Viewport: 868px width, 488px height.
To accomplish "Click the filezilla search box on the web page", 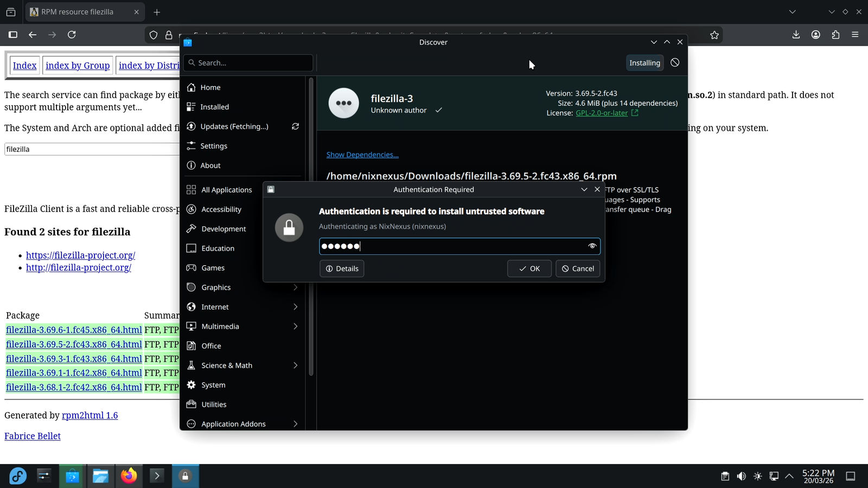I will tap(92, 149).
